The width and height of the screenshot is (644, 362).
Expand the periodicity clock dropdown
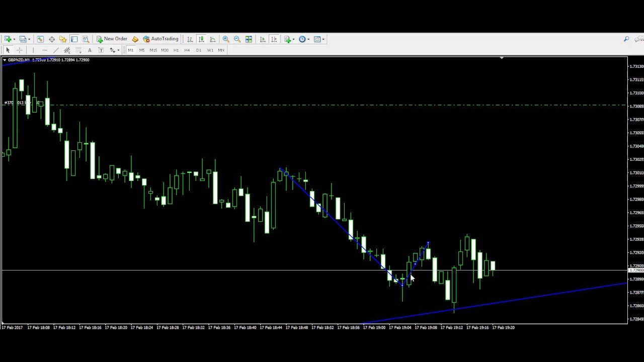(308, 39)
